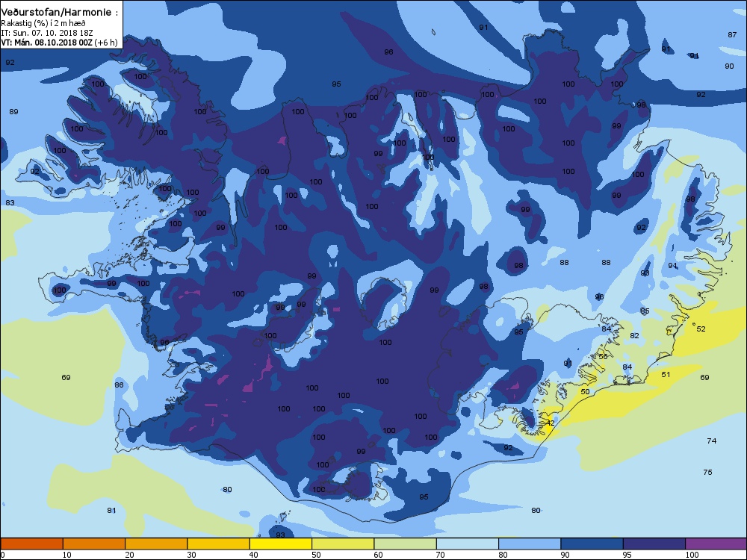Click the humidity value 75 on the map
Viewport: 747px width, 560px height.
(x=708, y=473)
